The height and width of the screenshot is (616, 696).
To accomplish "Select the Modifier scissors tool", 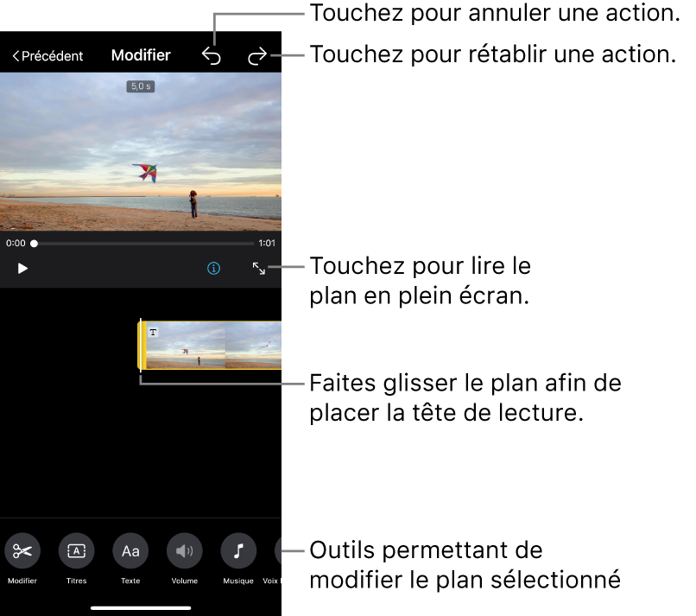I will tap(22, 551).
